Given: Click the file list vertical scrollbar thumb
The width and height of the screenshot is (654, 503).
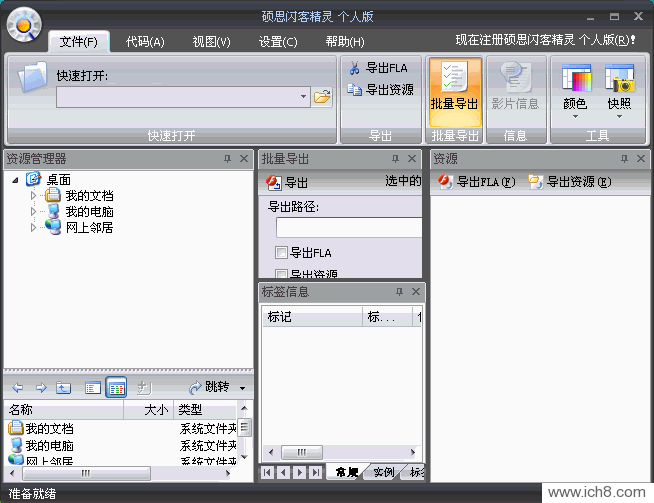Looking at the screenshot, I should tap(244, 427).
